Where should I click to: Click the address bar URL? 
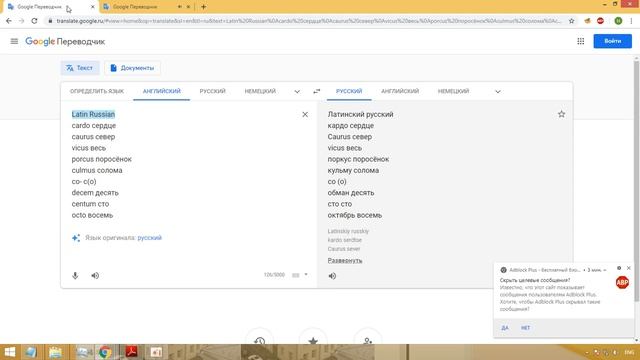click(x=309, y=21)
